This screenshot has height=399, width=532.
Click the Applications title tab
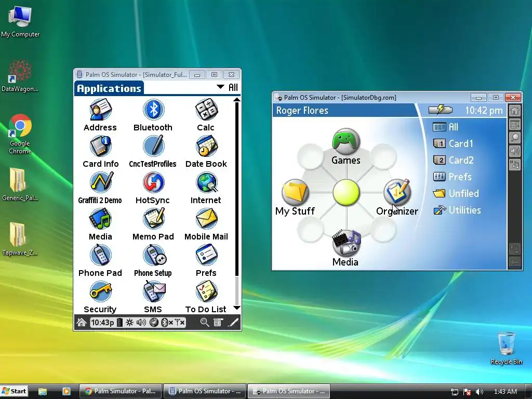[x=109, y=88]
